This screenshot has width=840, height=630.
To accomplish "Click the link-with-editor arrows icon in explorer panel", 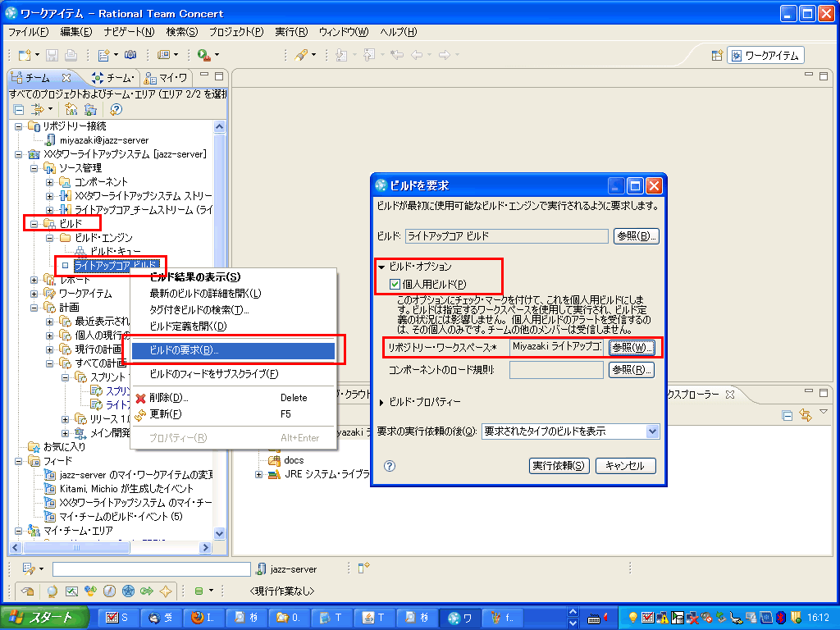I will pos(806,415).
